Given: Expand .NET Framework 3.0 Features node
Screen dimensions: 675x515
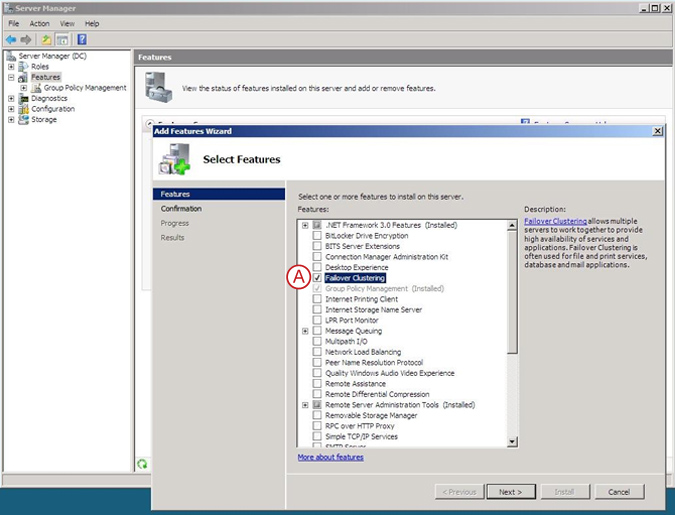Looking at the screenshot, I should 305,225.
